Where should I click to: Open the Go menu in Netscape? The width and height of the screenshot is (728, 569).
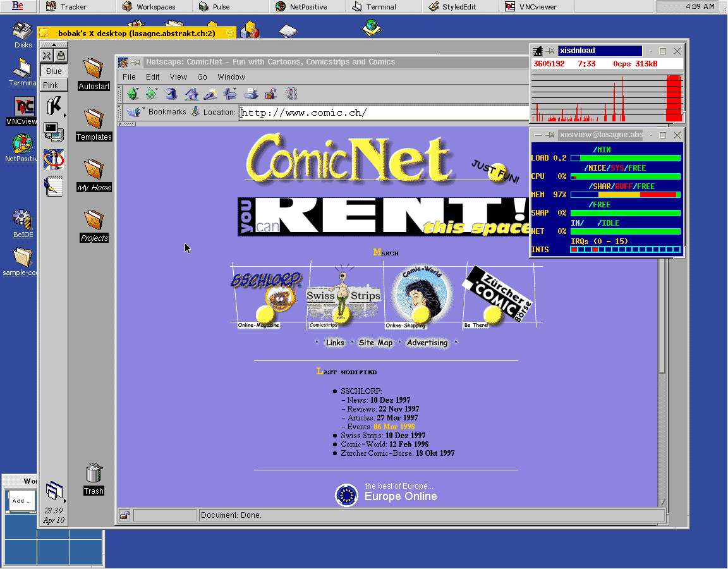202,77
